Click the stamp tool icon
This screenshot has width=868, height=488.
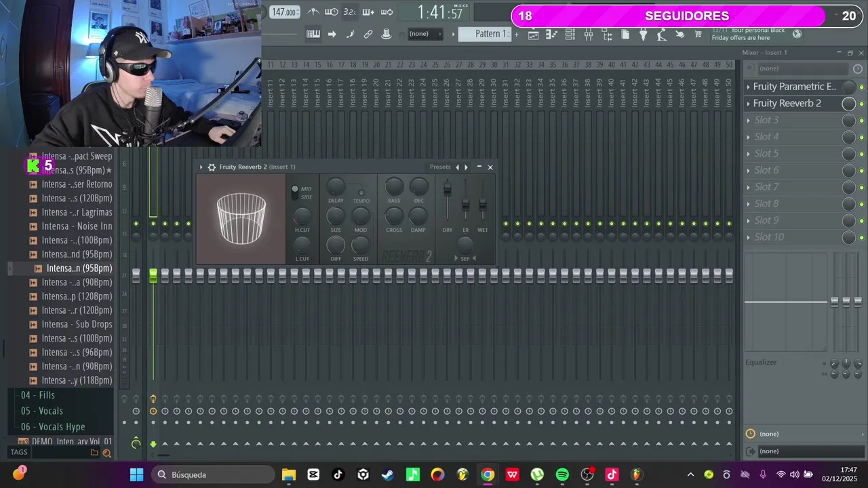[x=387, y=34]
